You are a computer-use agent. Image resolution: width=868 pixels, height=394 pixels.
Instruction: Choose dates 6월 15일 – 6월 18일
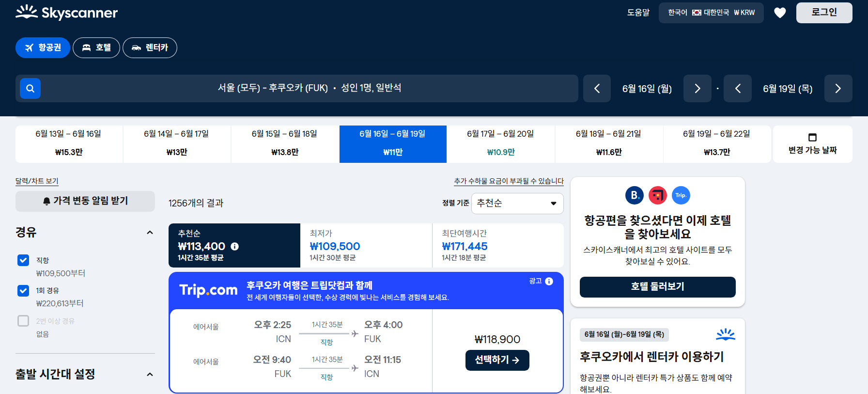[285, 144]
